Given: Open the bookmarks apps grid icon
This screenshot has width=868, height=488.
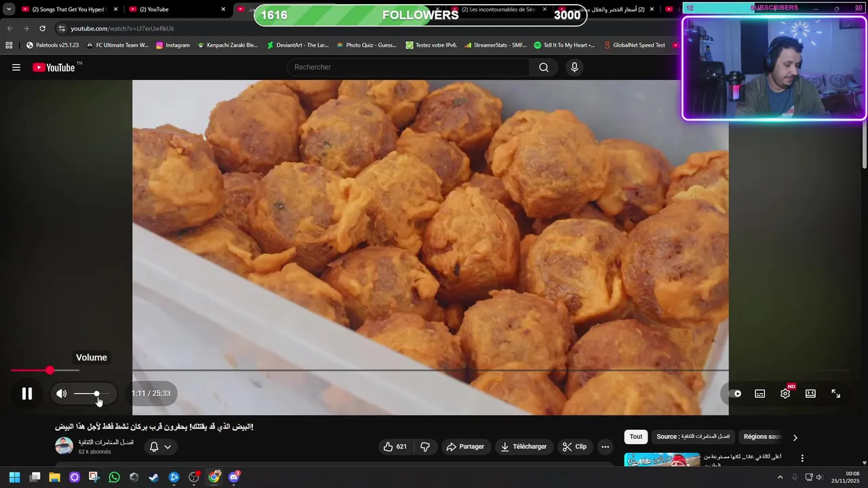Looking at the screenshot, I should click(9, 45).
